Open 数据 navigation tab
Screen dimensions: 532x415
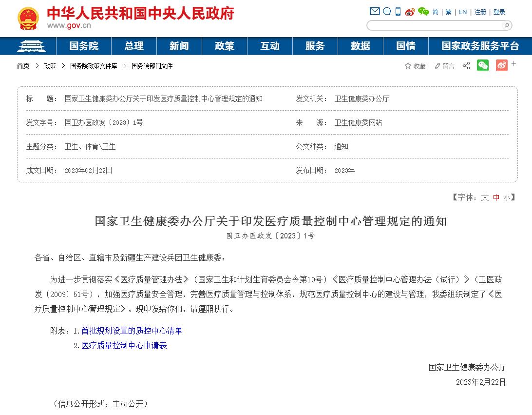coord(361,46)
